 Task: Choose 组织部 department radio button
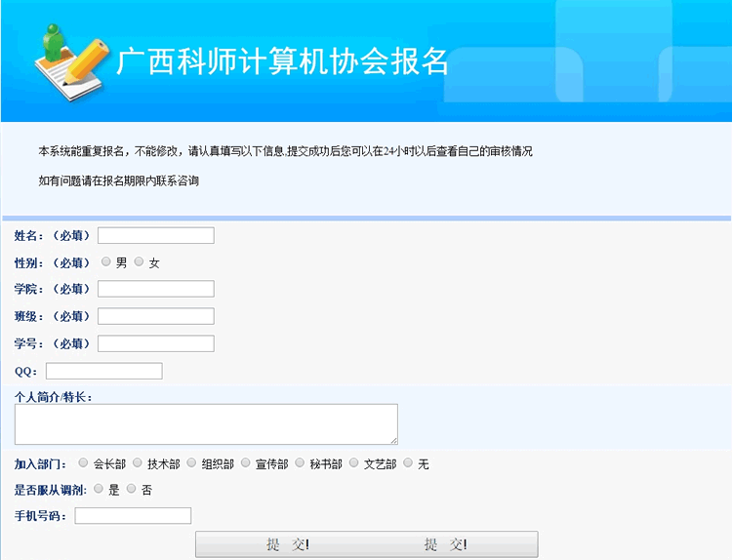(x=191, y=462)
